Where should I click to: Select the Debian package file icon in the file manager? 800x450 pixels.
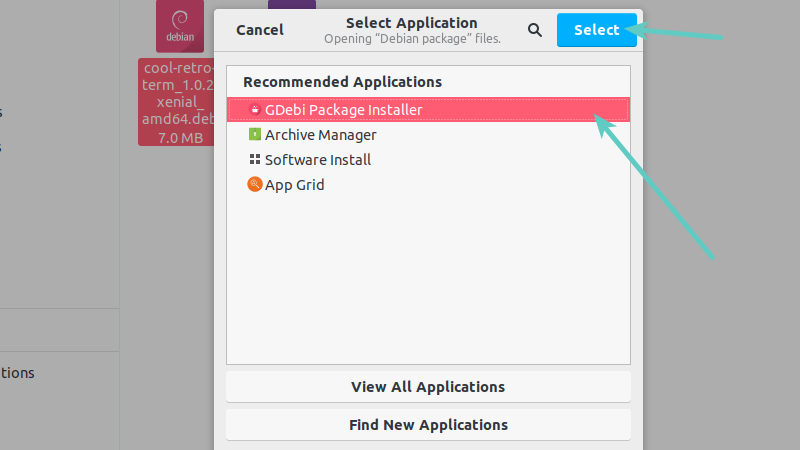pyautogui.click(x=180, y=26)
